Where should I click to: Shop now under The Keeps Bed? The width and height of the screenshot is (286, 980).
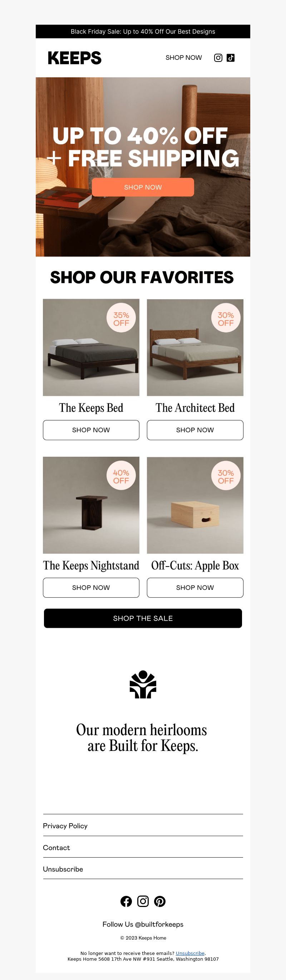[x=91, y=430]
